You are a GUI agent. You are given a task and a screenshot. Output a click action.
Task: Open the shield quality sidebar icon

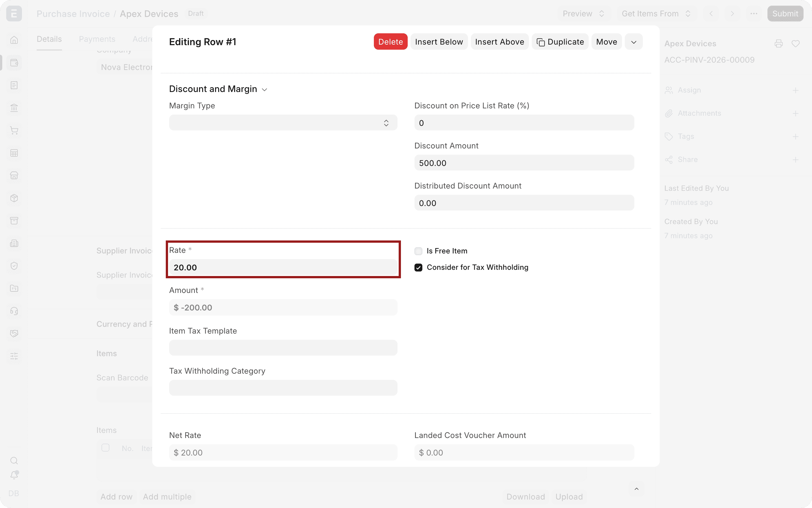14,266
